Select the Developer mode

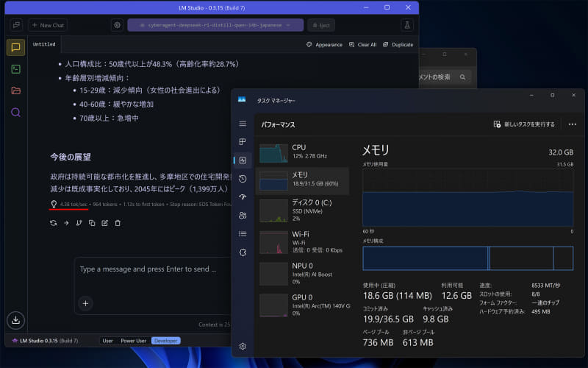coord(166,341)
